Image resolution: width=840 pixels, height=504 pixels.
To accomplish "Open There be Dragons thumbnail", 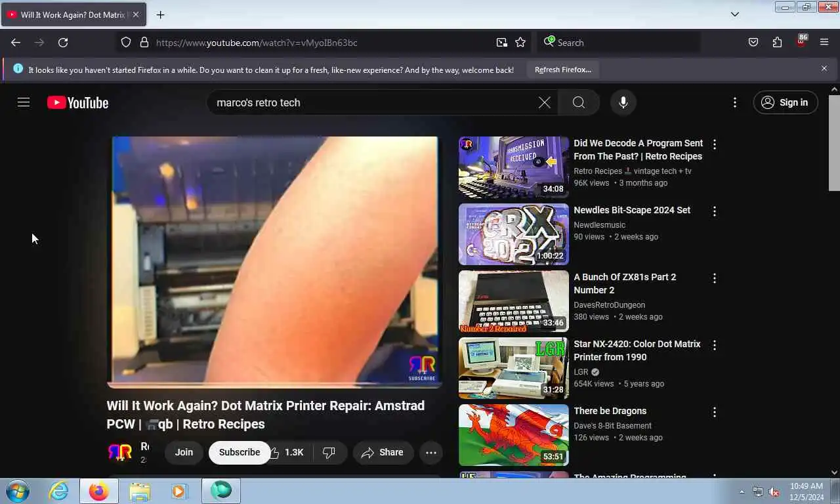I will (x=514, y=435).
